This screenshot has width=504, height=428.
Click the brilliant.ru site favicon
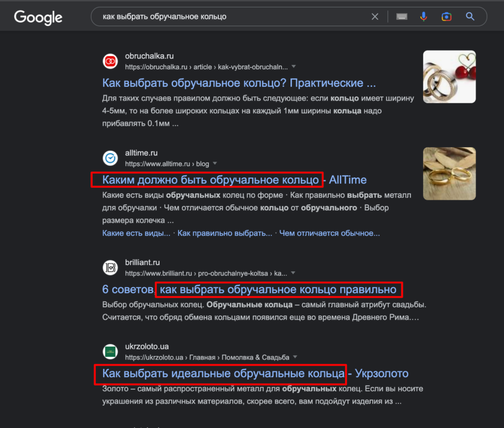click(x=110, y=267)
